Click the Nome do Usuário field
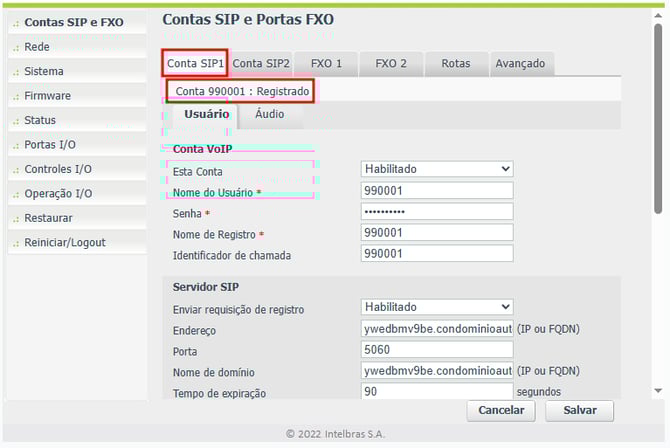 pos(436,190)
